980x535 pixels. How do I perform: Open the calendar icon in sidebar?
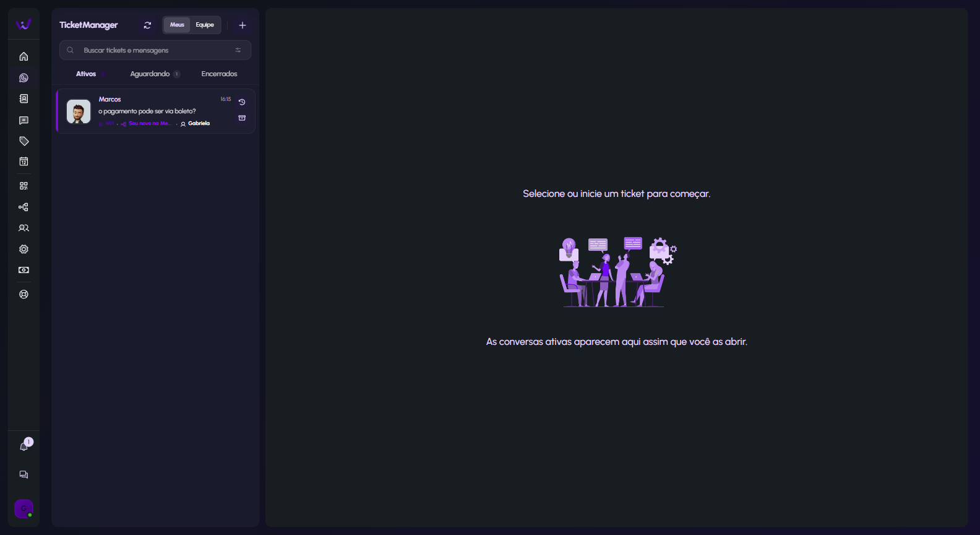[24, 162]
